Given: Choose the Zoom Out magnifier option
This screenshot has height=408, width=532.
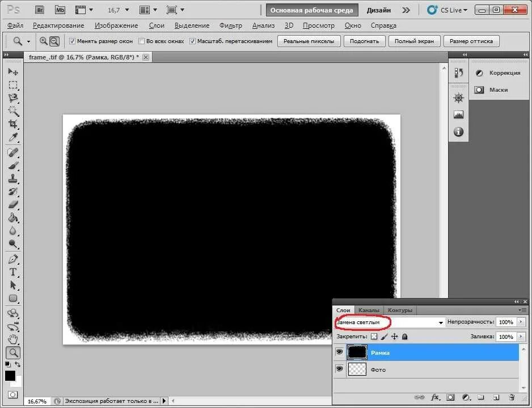Looking at the screenshot, I should tap(54, 41).
